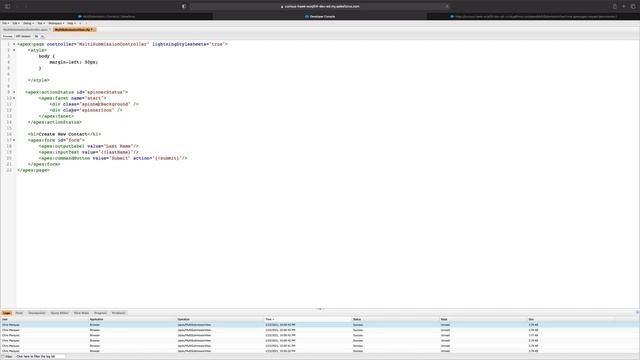Switch to MultiSubmissionController.apxc file tab
Image resolution: width=640 pixels, height=360 pixels.
[26, 29]
